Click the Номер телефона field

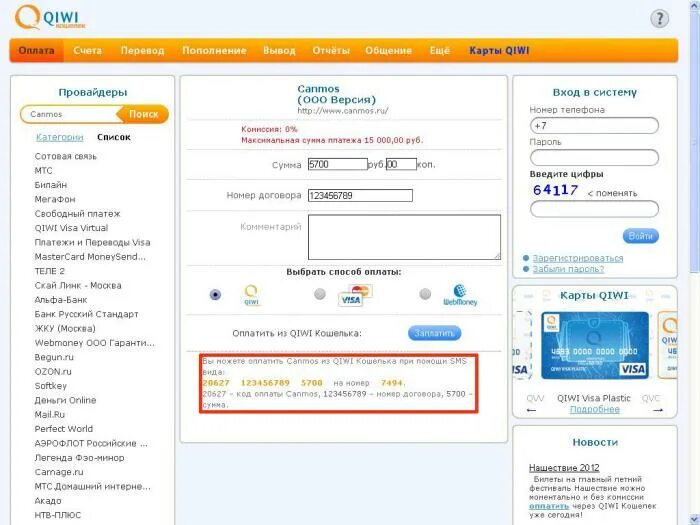(x=594, y=125)
